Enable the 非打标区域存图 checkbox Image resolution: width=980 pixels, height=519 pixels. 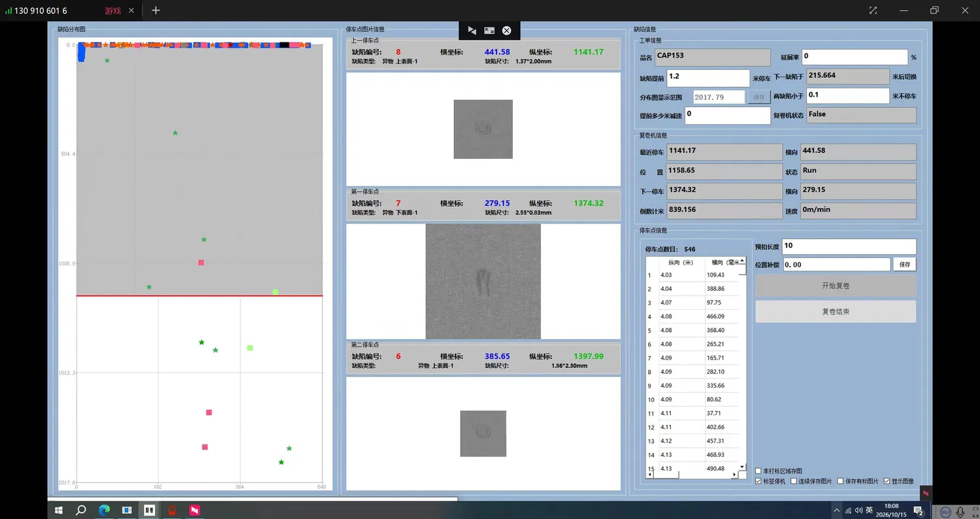[x=759, y=471]
